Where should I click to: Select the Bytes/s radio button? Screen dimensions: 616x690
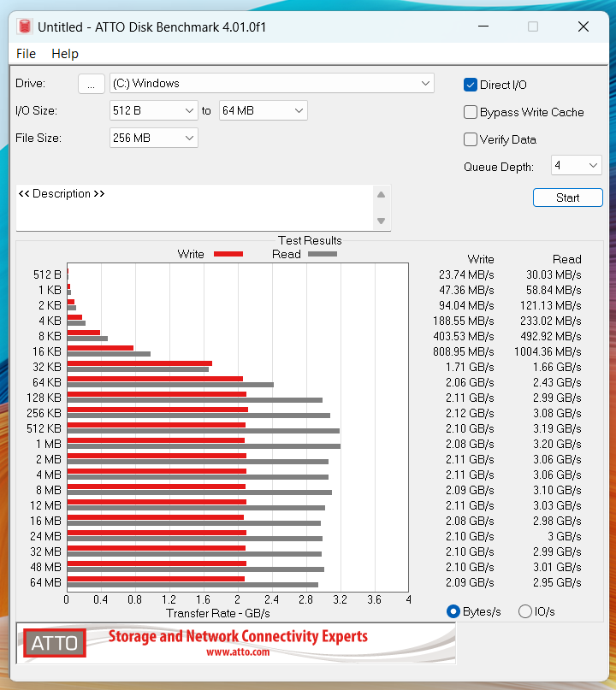pos(453,611)
